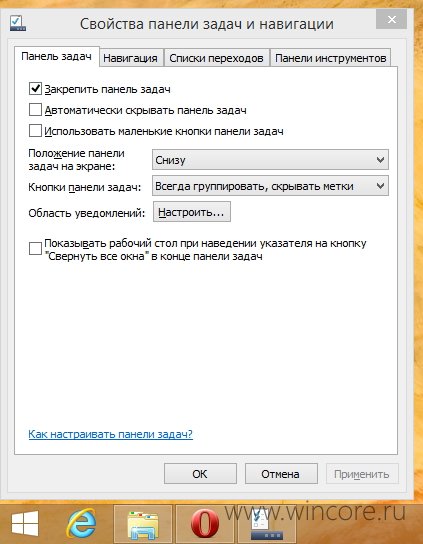Enable 'Автоматически скрывать панель задач'
This screenshot has height=544, width=423.
(x=35, y=110)
